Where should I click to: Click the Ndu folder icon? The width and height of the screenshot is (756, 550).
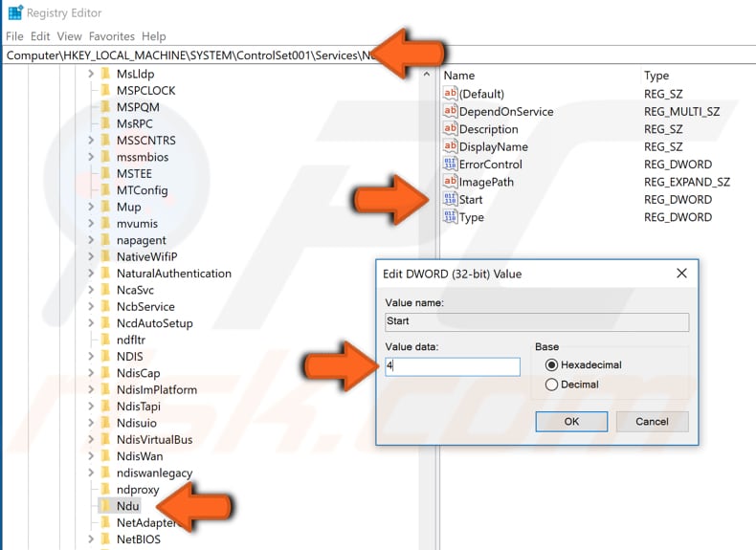tap(105, 506)
